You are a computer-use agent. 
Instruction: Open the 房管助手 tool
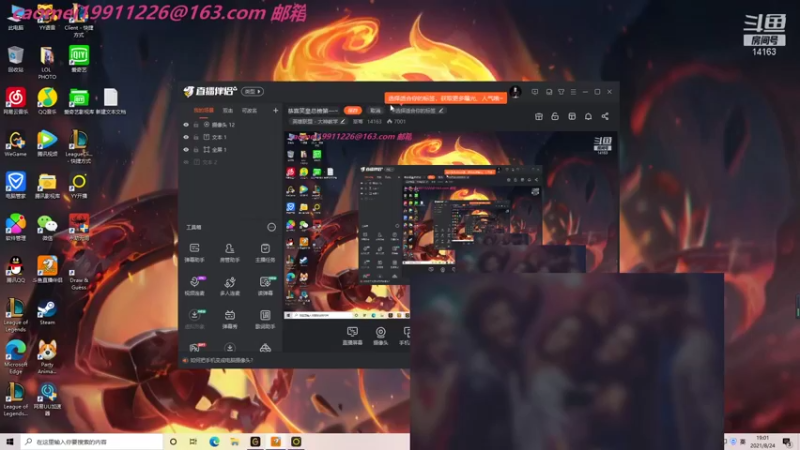(230, 253)
